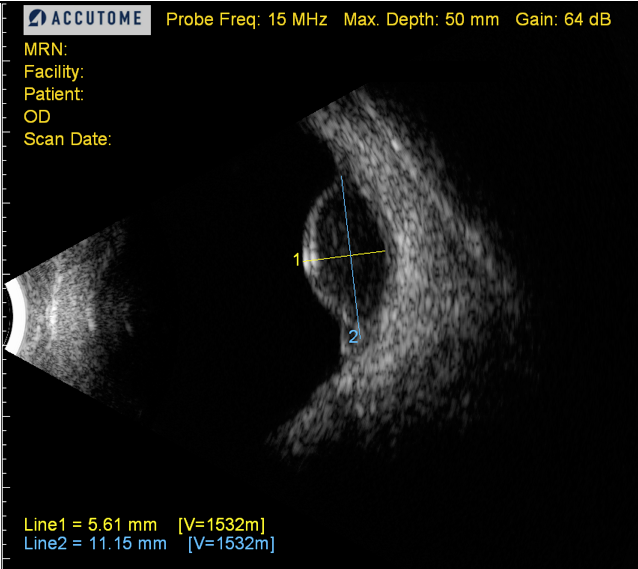Click the "Line1 = 5.61 mm" measurement

pos(90,525)
